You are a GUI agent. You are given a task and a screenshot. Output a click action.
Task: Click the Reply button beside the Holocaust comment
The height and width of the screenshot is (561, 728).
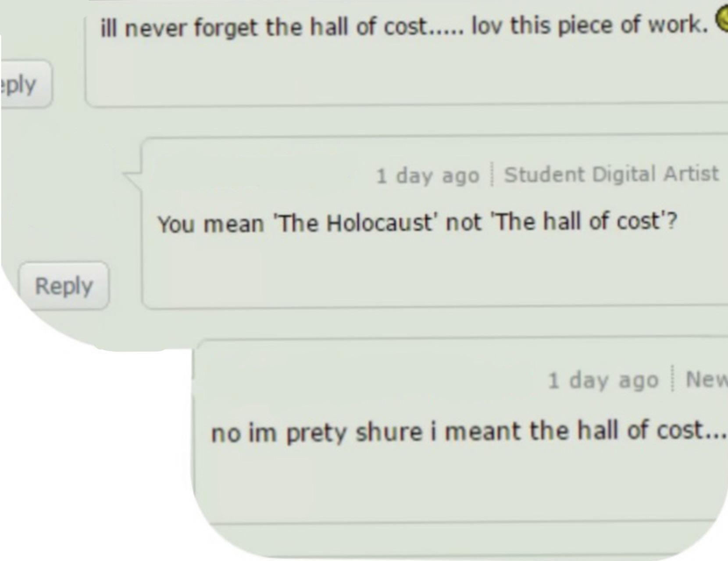(64, 286)
